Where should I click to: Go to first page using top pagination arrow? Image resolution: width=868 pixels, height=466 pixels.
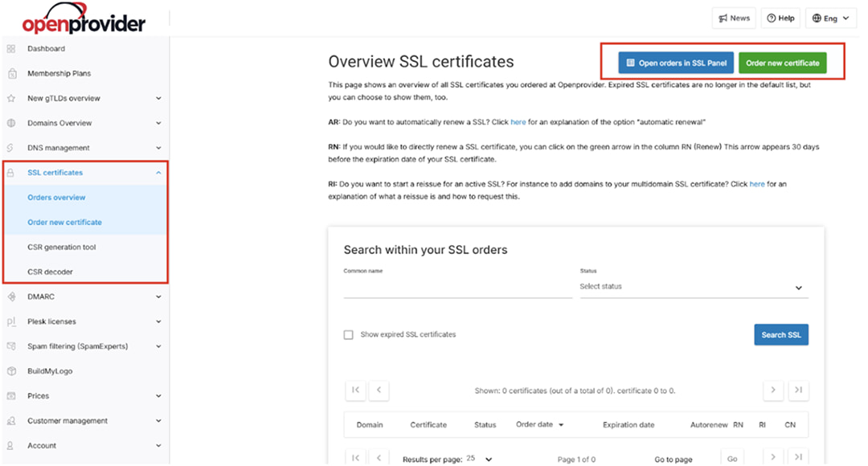click(x=355, y=390)
